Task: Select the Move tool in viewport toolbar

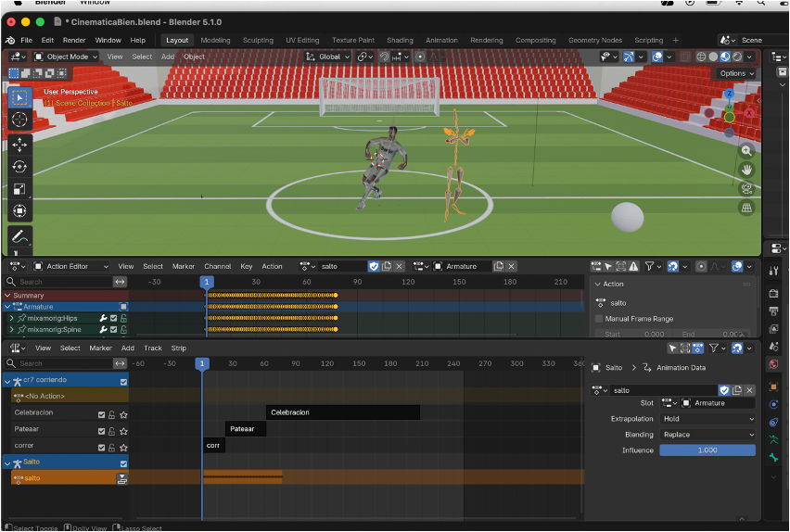Action: point(19,145)
